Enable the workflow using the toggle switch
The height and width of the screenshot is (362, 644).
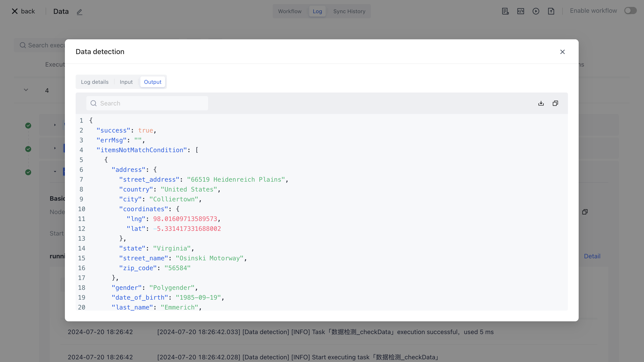tap(630, 11)
